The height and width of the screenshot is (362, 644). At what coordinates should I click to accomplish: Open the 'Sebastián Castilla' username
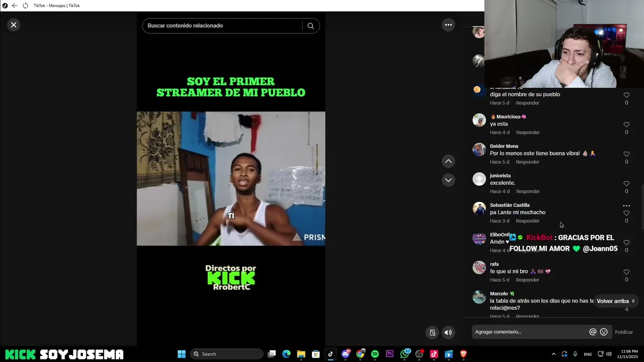tap(510, 205)
